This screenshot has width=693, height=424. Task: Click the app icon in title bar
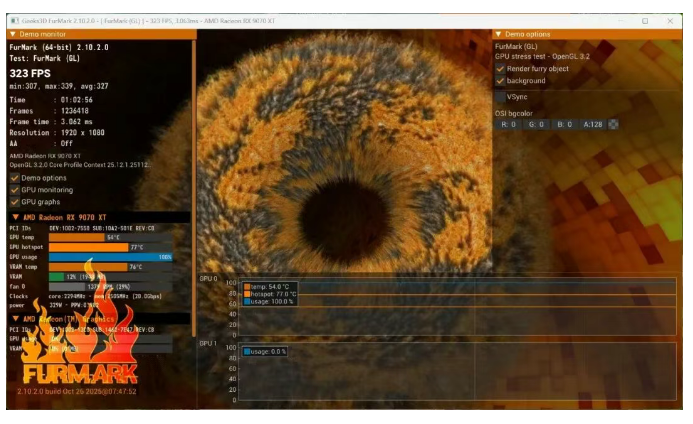[14, 21]
